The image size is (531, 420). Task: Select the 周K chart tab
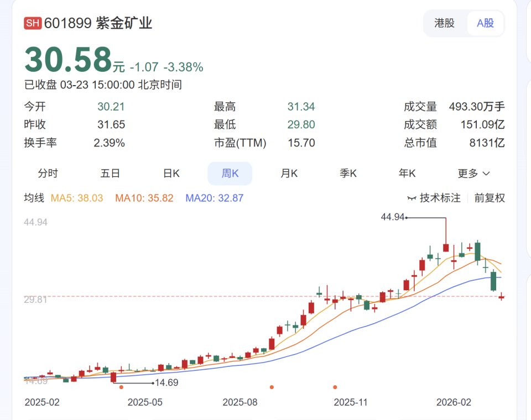pos(230,174)
